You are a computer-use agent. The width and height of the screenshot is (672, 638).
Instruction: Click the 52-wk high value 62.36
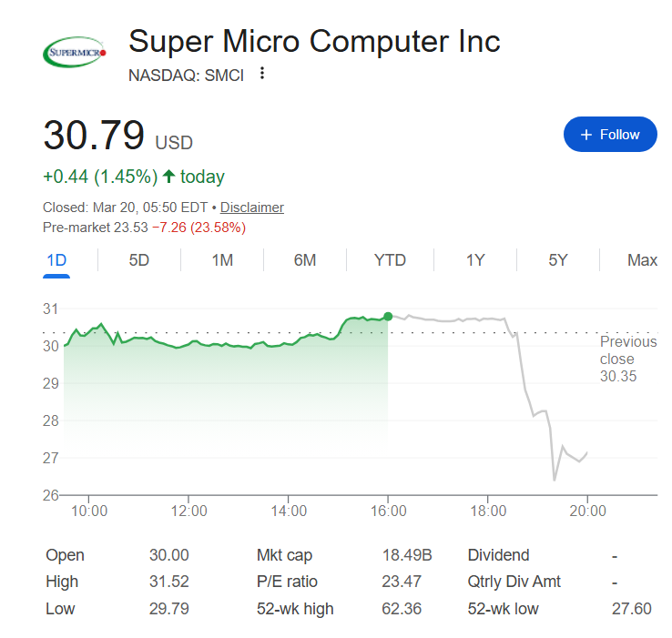(403, 609)
